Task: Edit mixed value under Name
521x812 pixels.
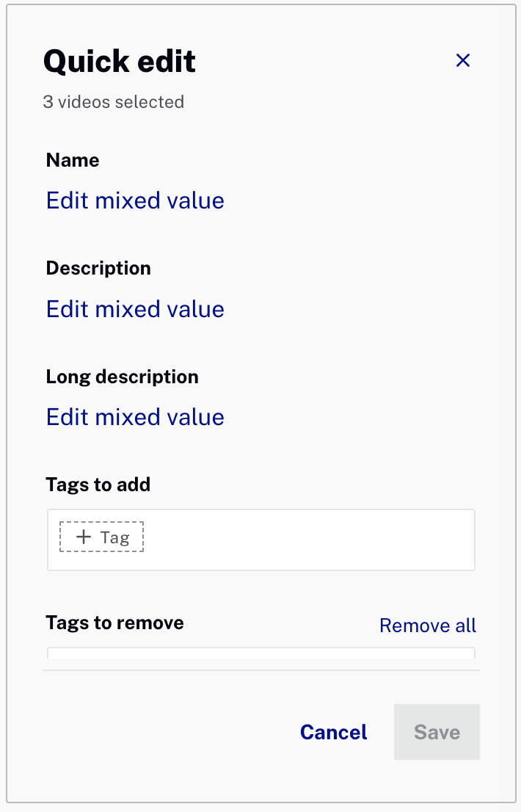Action: (x=135, y=200)
